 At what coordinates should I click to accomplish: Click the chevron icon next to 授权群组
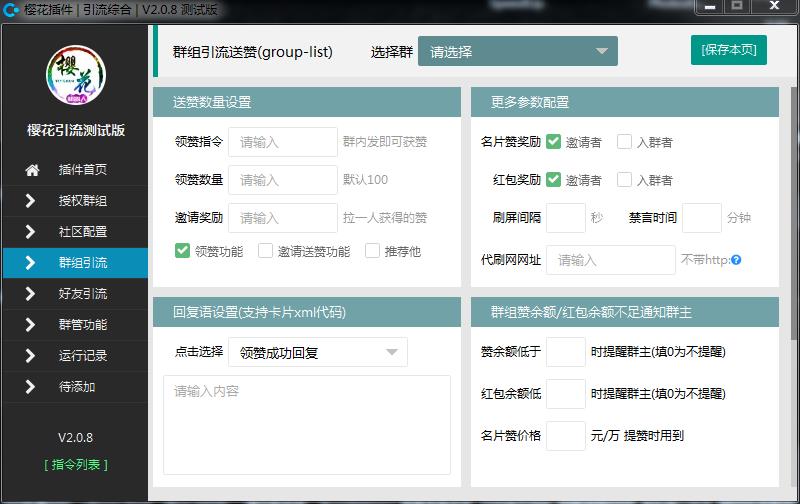click(30, 201)
